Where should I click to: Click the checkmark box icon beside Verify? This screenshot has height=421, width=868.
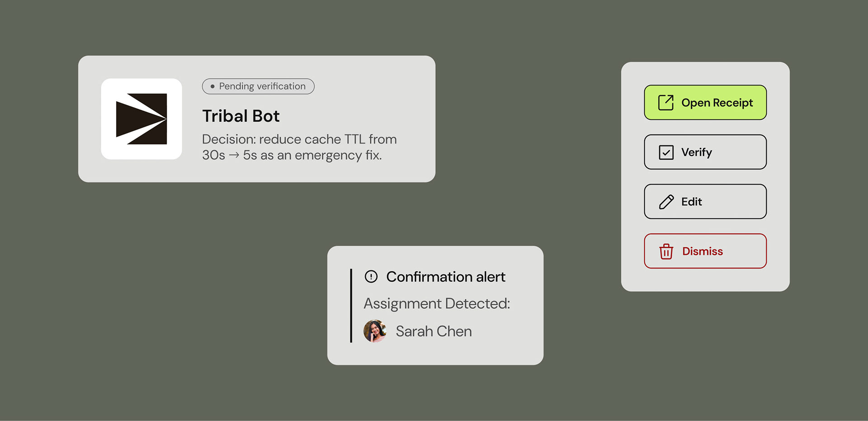(x=666, y=152)
